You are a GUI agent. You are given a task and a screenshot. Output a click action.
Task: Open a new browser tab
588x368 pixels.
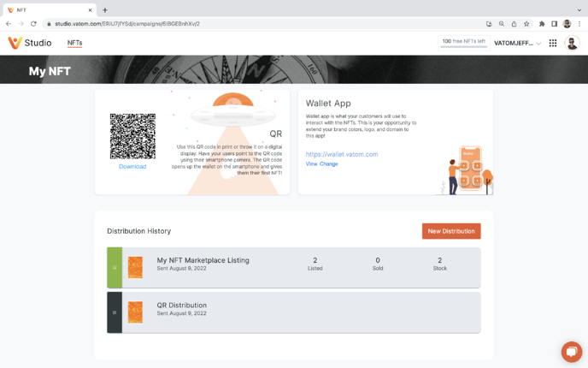click(x=105, y=10)
